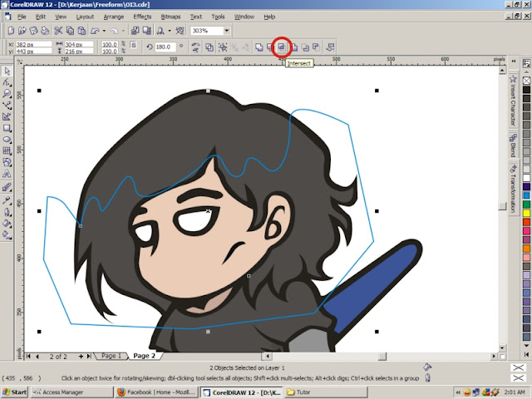Click the Simplify shaping icon

point(293,47)
